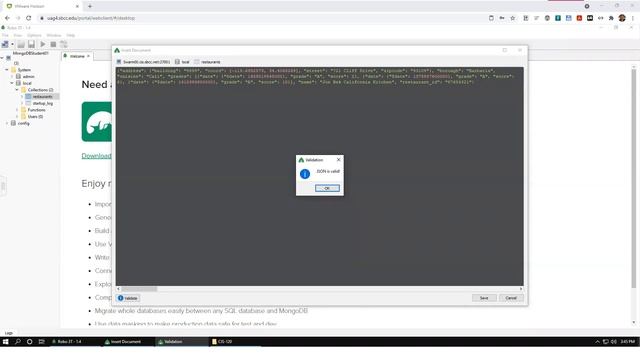The width and height of the screenshot is (640, 360).
Task: Click the password key icon in address bar
Action: (502, 18)
